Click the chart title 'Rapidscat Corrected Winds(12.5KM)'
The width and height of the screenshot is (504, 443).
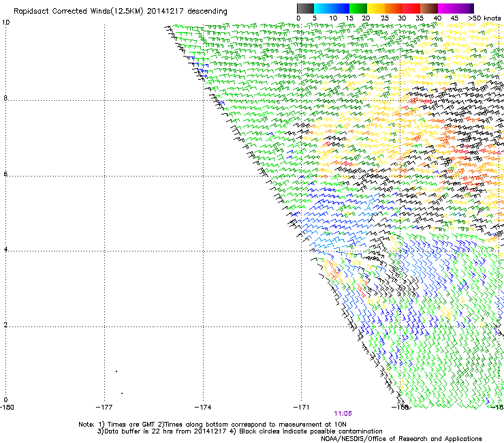78,12
